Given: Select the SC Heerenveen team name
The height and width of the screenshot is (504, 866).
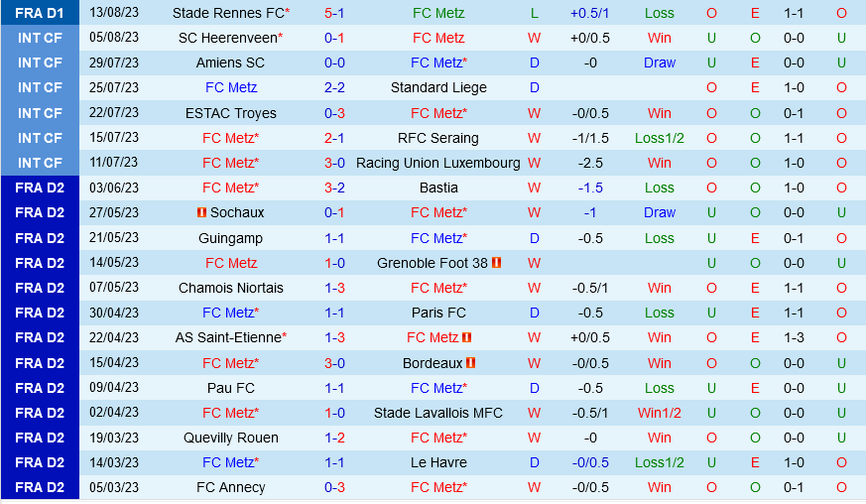Looking at the screenshot, I should [x=228, y=38].
